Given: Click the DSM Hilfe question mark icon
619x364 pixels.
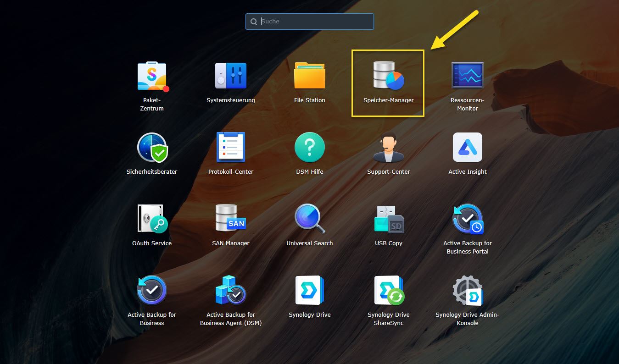Looking at the screenshot, I should click(x=310, y=148).
